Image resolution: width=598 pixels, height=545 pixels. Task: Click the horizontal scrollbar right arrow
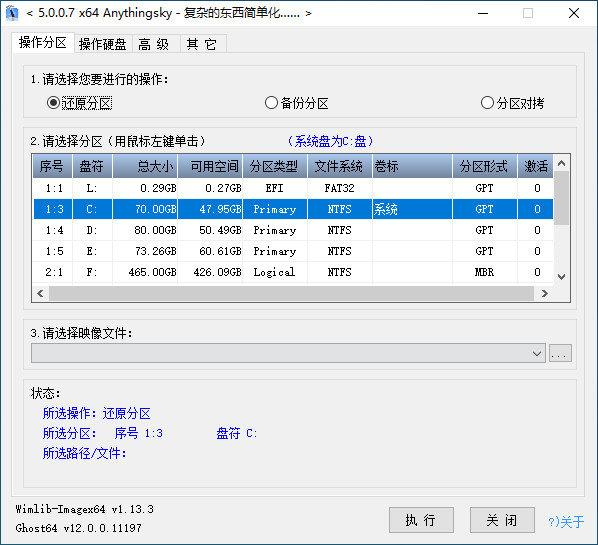[x=544, y=293]
